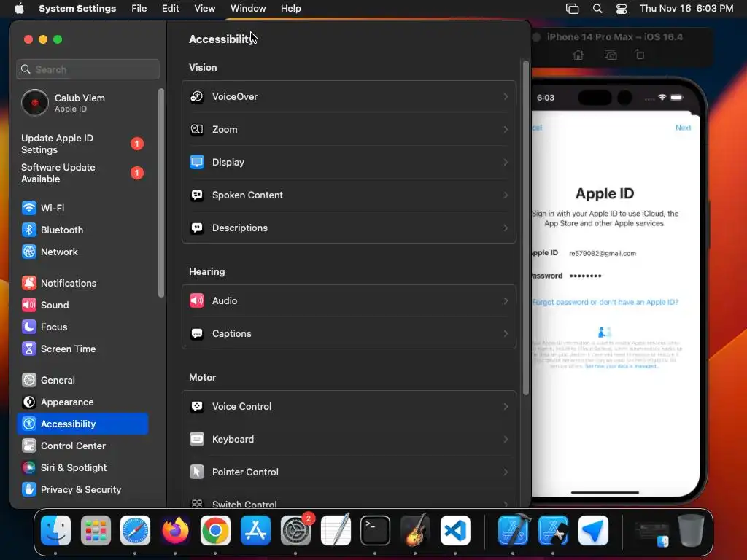Open the Help menu
The image size is (747, 560).
tap(290, 9)
